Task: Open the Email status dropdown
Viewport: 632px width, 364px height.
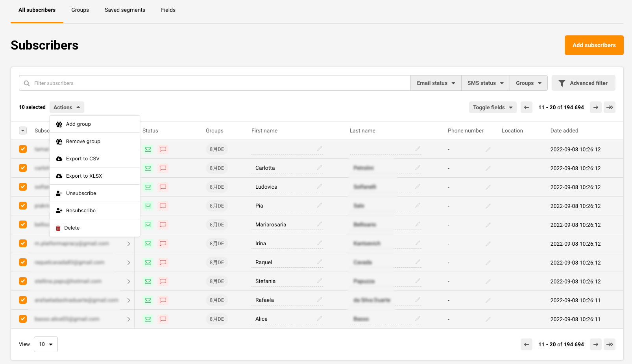Action: (436, 83)
